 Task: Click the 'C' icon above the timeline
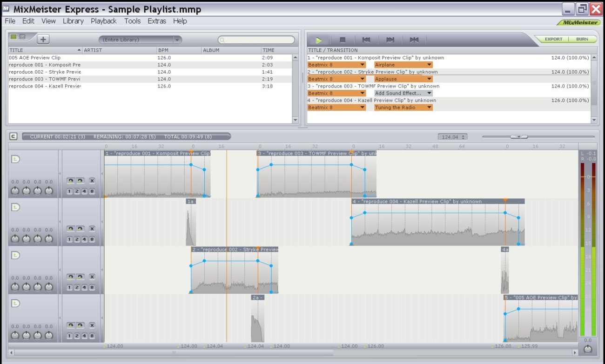click(x=13, y=136)
